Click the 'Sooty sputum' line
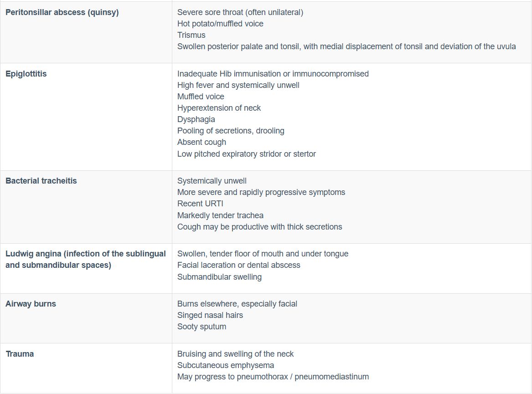The height and width of the screenshot is (394, 532). coord(201,327)
